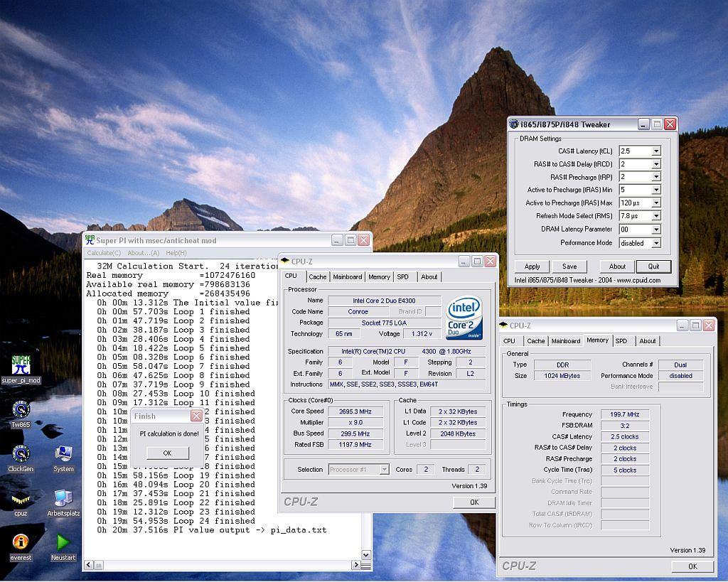Click the processor Name field Intel Core 2 Duo E4300
The image size is (728, 582).
tap(384, 301)
